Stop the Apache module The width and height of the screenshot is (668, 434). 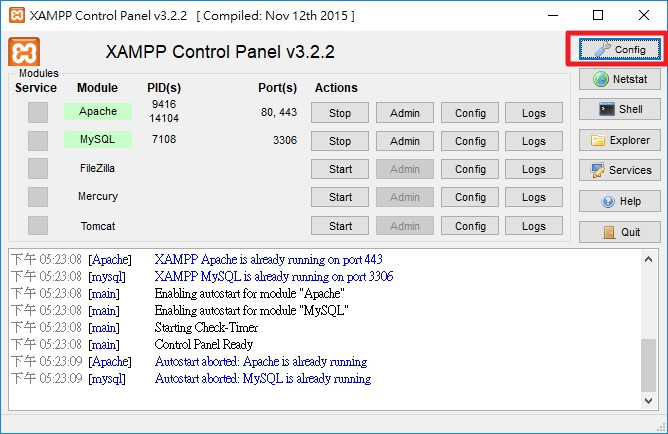(340, 113)
